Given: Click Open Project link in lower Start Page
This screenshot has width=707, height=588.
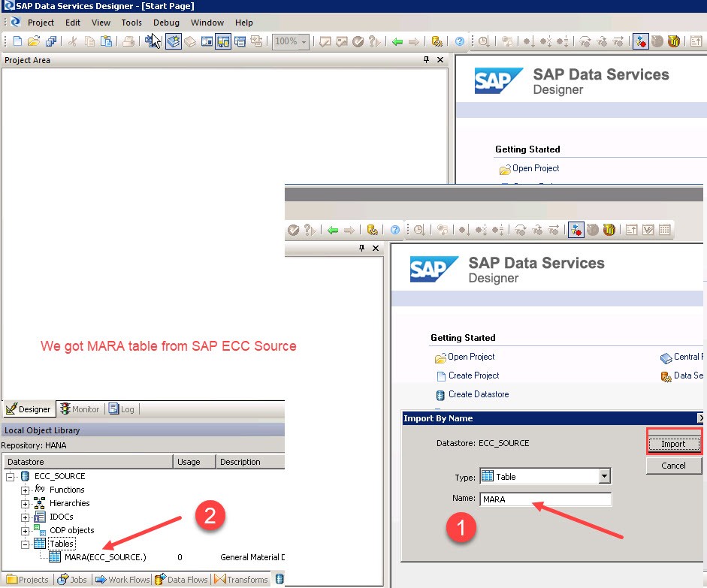Looking at the screenshot, I should point(471,357).
